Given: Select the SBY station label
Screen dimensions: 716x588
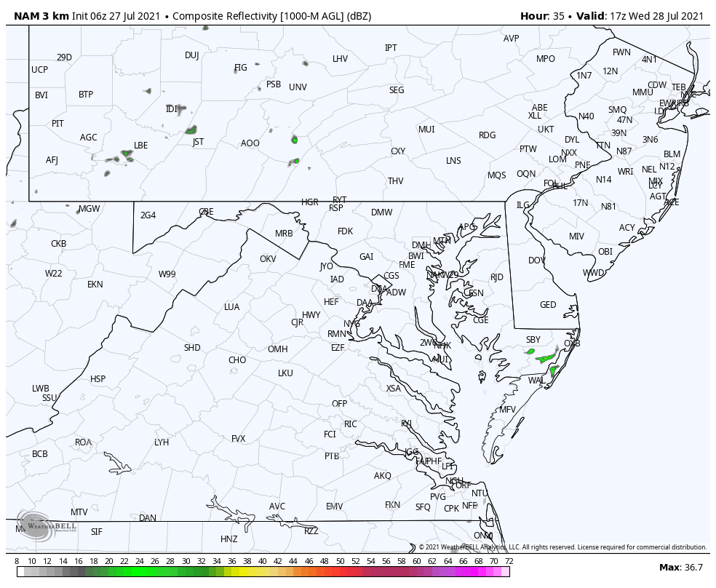Looking at the screenshot, I should [533, 340].
